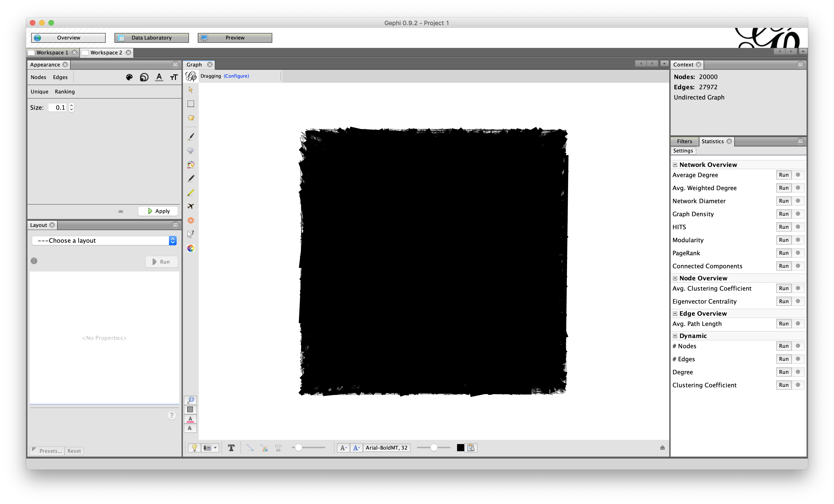
Task: Choose the shortest path airplane tool
Action: coord(191,206)
